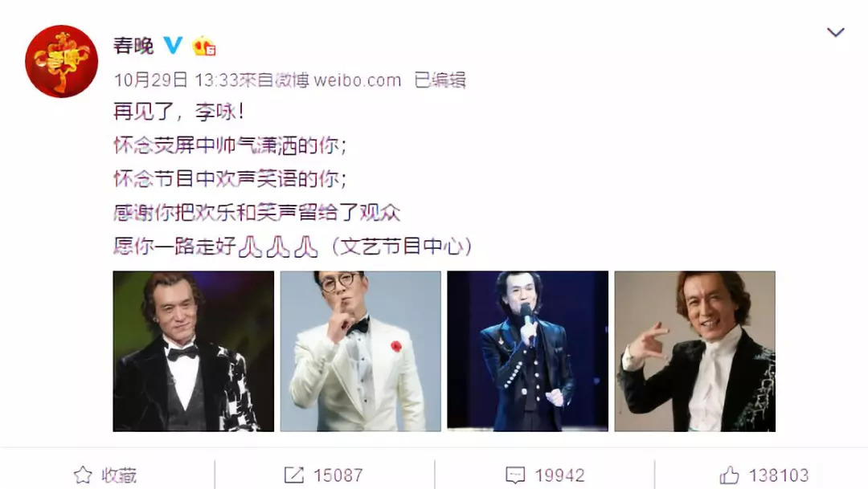Viewport: 868px width, 489px height.
Task: Click the crown membership badge icon
Action: point(203,46)
